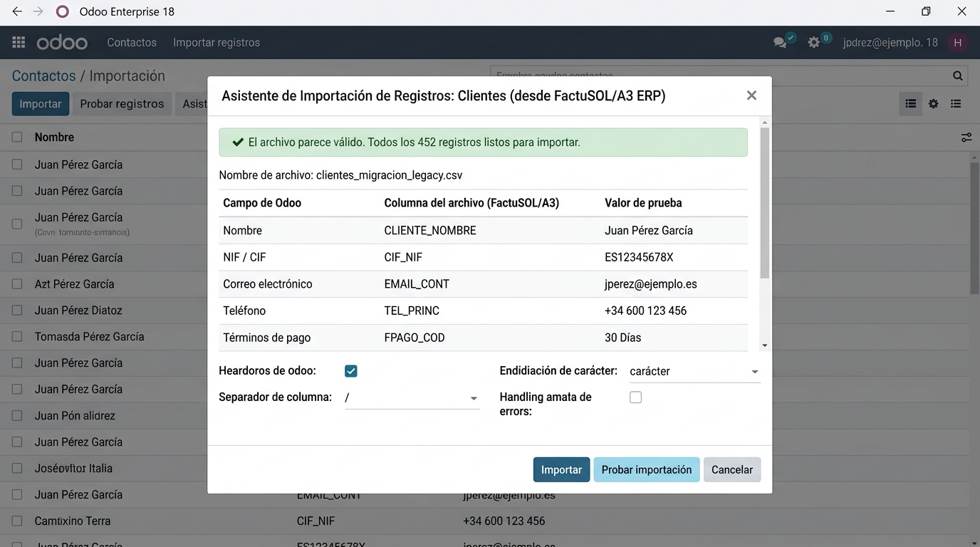Open the Odoo apps grid menu
Image resolution: width=980 pixels, height=547 pixels.
coord(19,43)
